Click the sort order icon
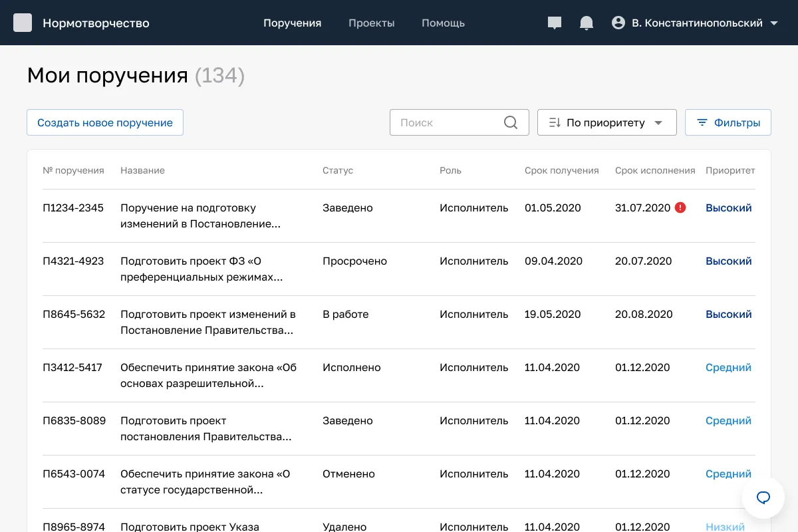This screenshot has width=798, height=532. pyautogui.click(x=555, y=122)
